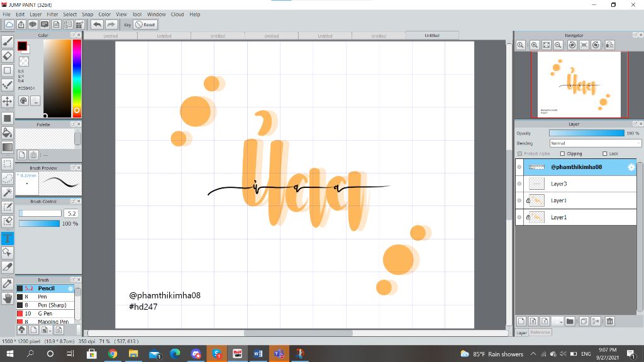
Task: Zoom in using Navigator plus magnifier
Action: (x=535, y=45)
